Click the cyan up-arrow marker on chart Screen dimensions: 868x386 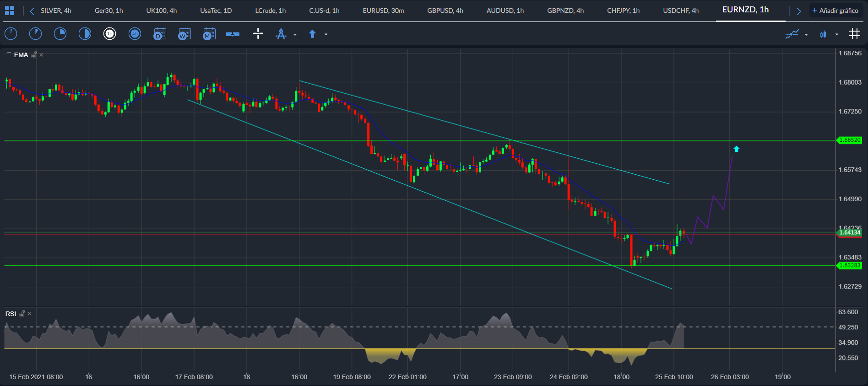pos(736,149)
